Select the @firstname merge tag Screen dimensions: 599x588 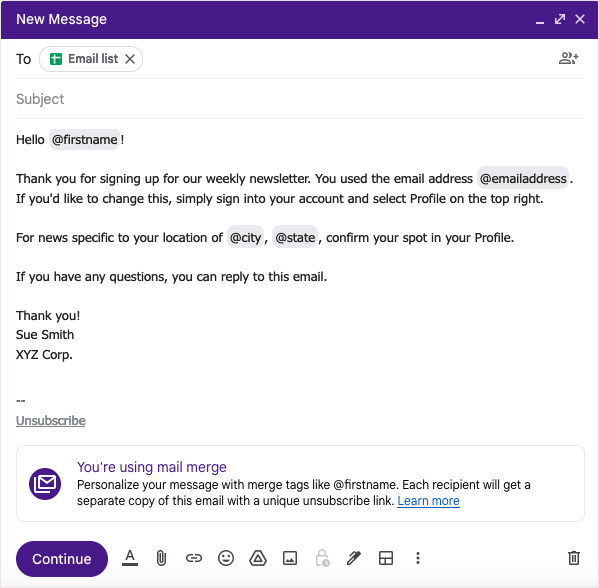(84, 140)
